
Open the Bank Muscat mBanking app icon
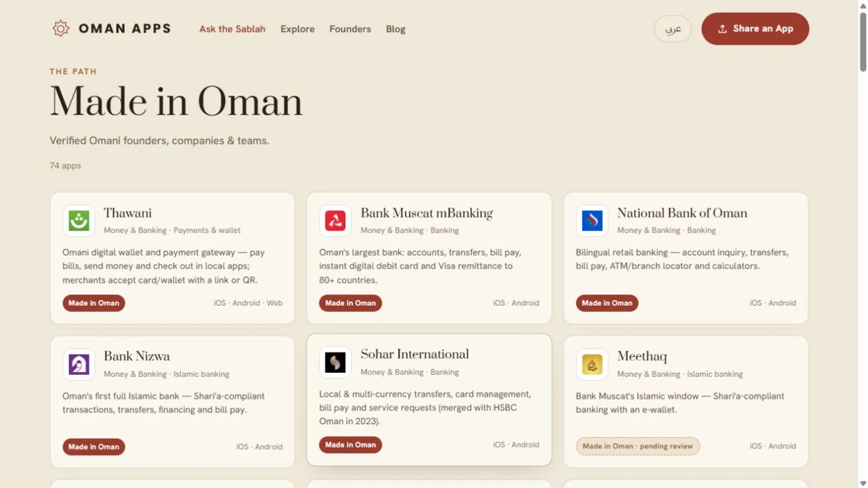[335, 221]
